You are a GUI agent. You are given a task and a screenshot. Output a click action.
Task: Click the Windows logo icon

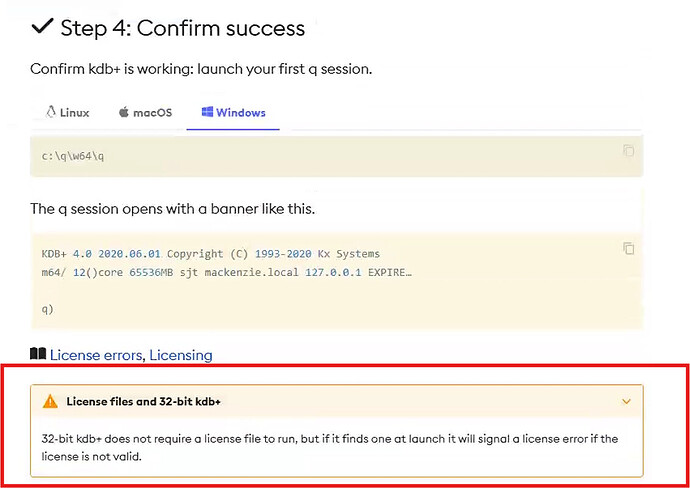tap(207, 112)
